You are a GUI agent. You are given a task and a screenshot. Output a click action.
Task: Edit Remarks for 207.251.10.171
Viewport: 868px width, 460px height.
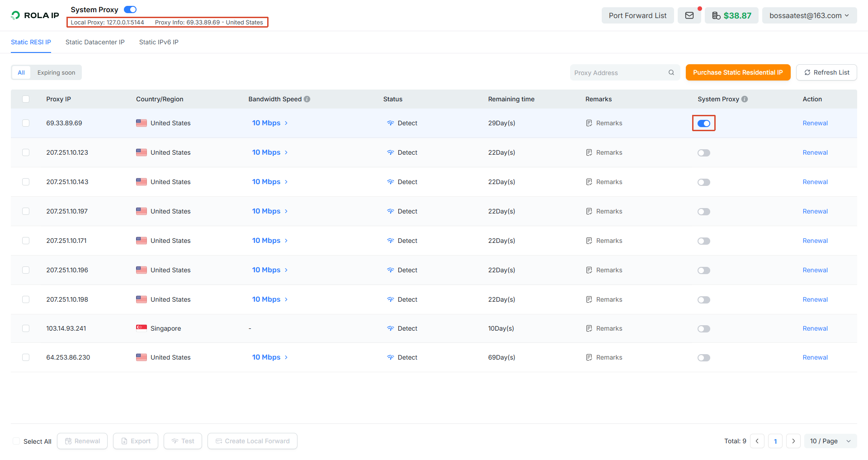coord(604,241)
